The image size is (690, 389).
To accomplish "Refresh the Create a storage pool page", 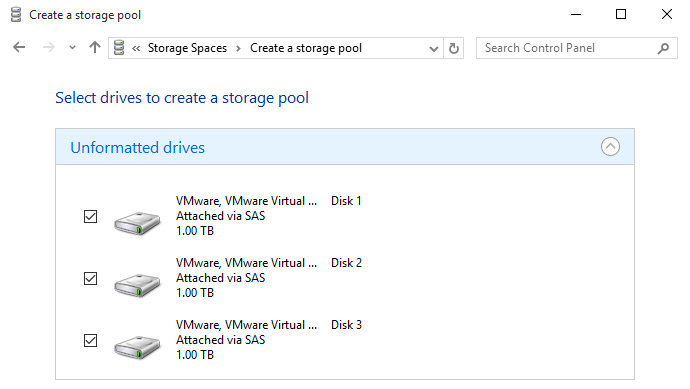I will click(x=454, y=48).
